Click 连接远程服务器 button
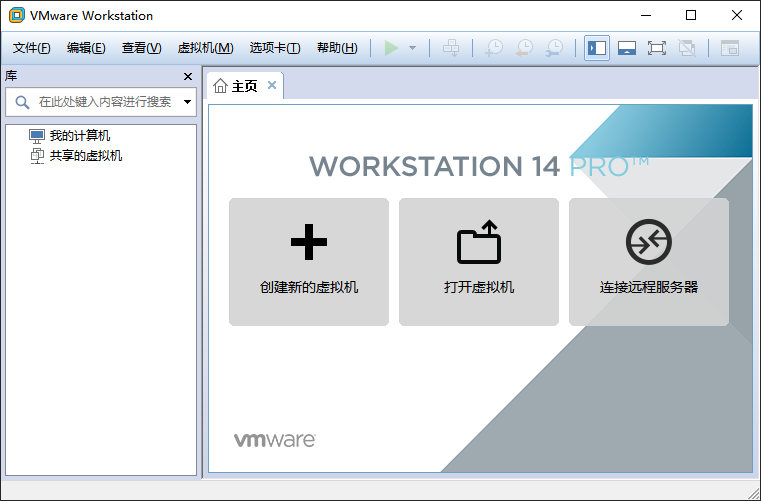This screenshot has width=761, height=501. 649,262
